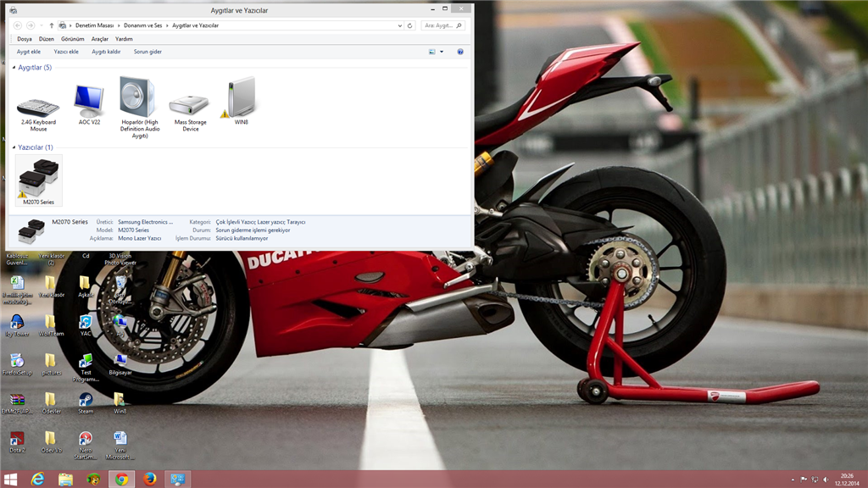
Task: Open the address bar history dropdown
Action: pyautogui.click(x=400, y=25)
